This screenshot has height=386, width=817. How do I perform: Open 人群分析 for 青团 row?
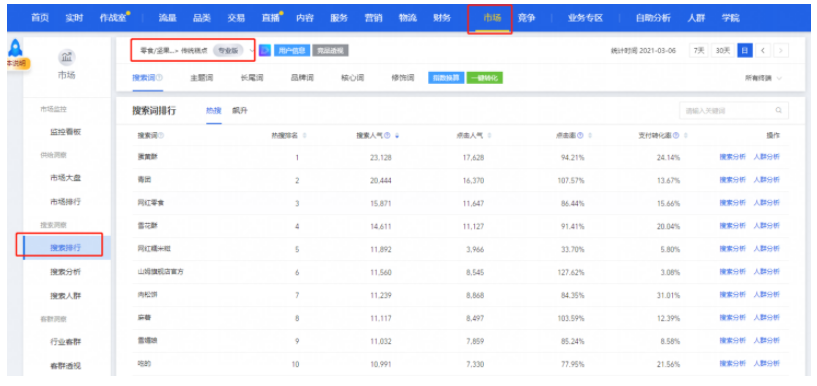(x=766, y=180)
